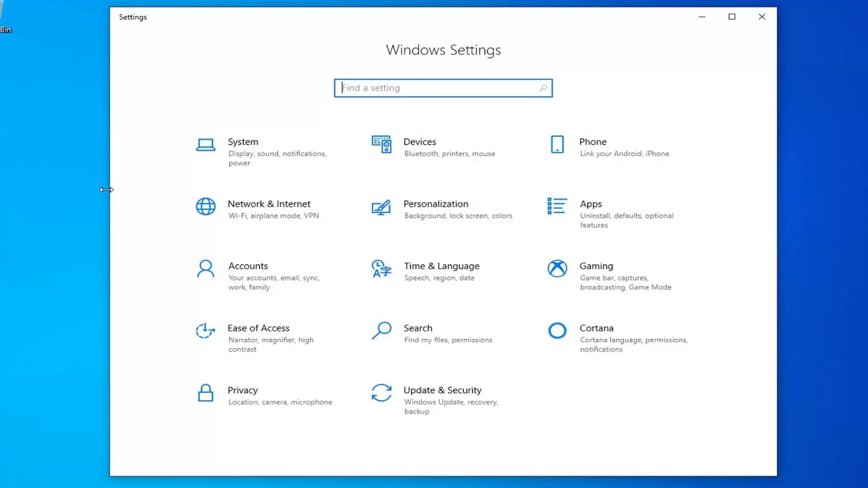Click "Uninstall, defaults, optional features" description
868x488 pixels.
click(627, 220)
